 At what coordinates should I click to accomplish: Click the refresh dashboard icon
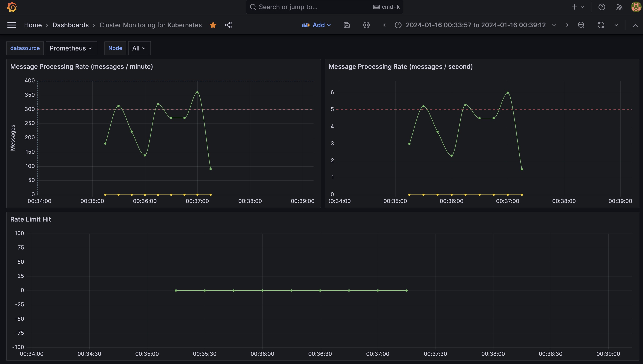click(601, 25)
